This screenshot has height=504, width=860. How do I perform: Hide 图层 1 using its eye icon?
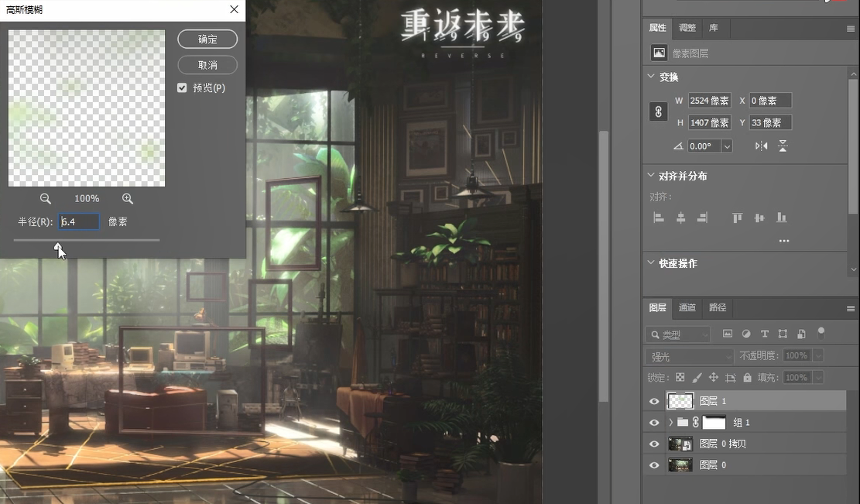pyautogui.click(x=654, y=401)
